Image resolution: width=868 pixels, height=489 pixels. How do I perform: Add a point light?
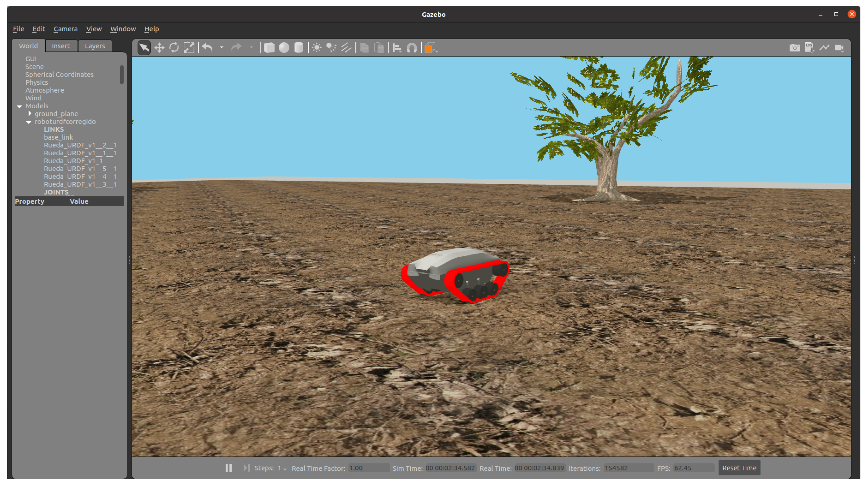tap(316, 48)
